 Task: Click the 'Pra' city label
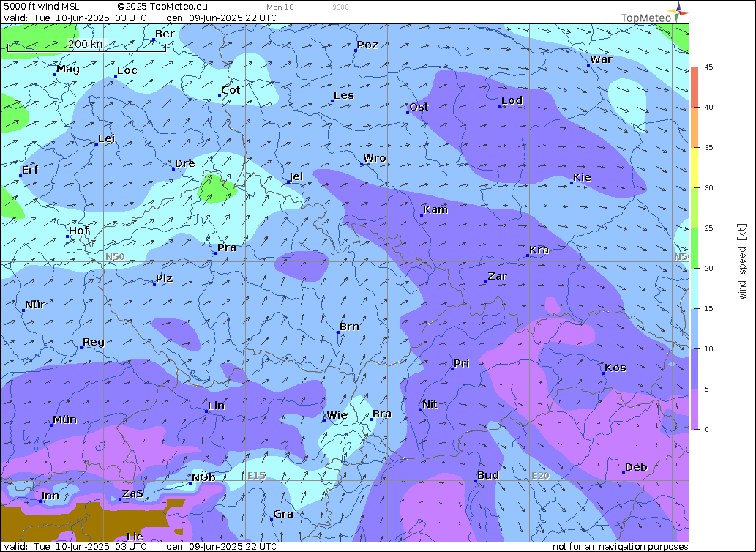tap(227, 247)
